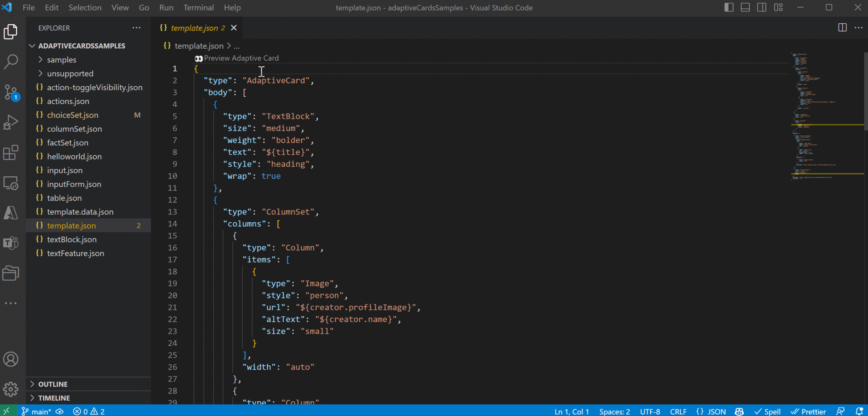The width and height of the screenshot is (868, 416).
Task: Open the Search view in activity bar
Action: (11, 62)
